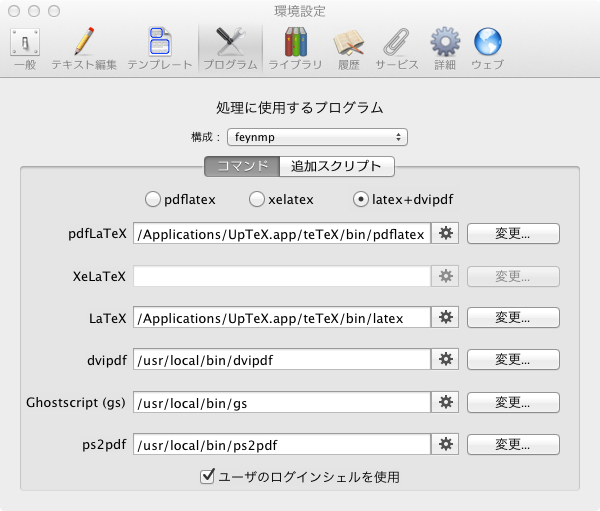This screenshot has width=600, height=511.
Task: Open the 詳細 gear icon pane
Action: pos(445,48)
